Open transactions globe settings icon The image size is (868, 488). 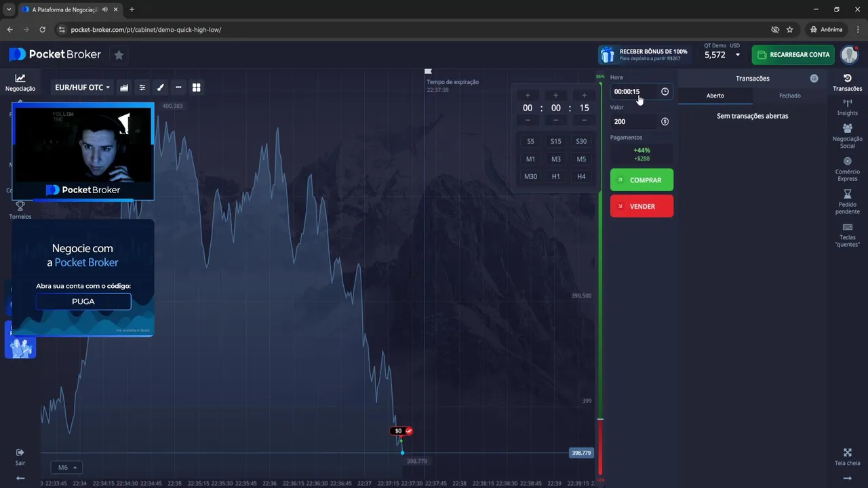814,79
